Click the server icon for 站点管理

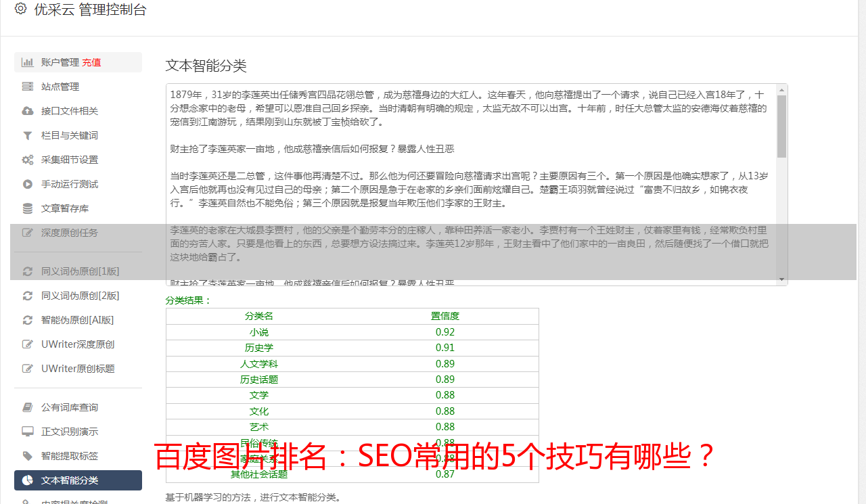point(28,87)
